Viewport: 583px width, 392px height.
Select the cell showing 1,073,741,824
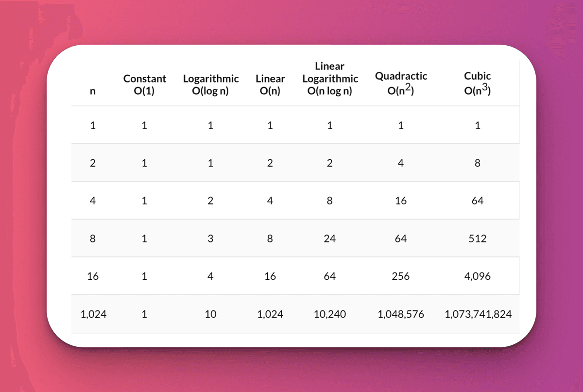pyautogui.click(x=478, y=314)
